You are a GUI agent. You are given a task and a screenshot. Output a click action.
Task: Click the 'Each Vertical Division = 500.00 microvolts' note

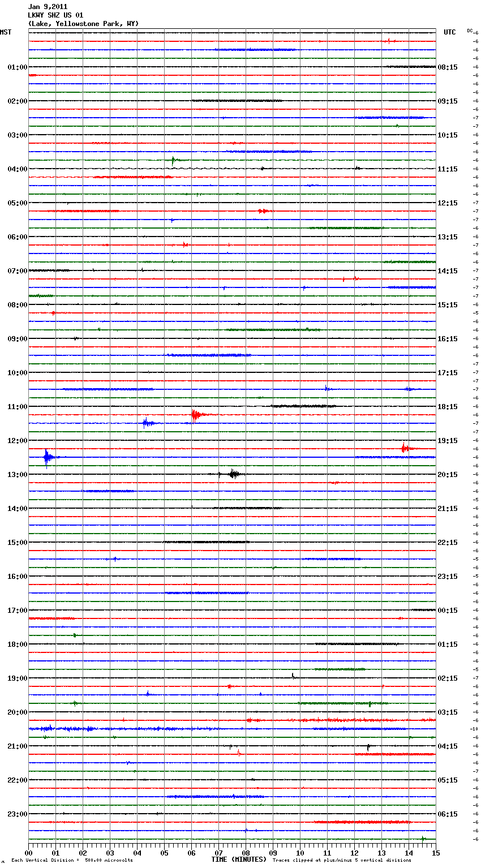72,860
